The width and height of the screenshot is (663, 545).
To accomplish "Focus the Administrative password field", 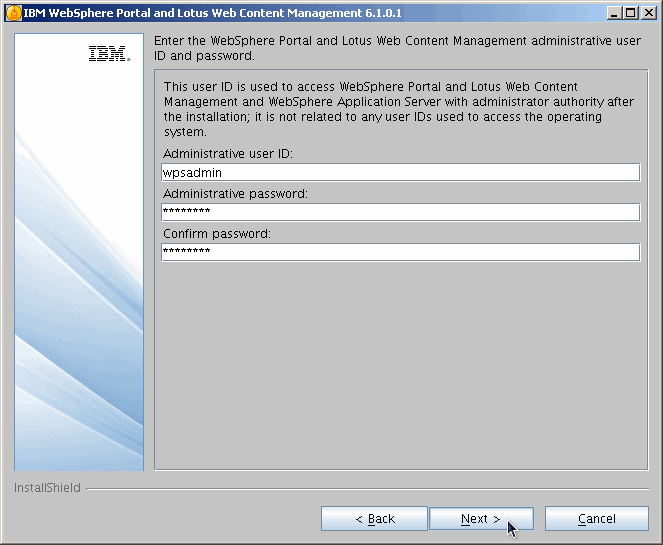I will 400,212.
